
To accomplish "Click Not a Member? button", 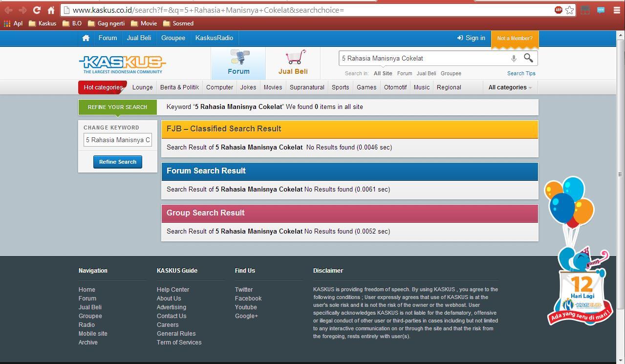I will [515, 38].
